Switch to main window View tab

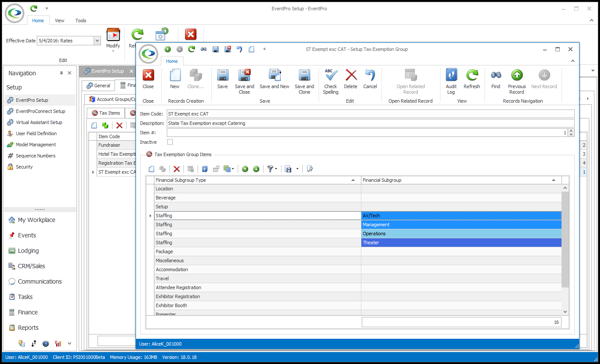point(59,21)
